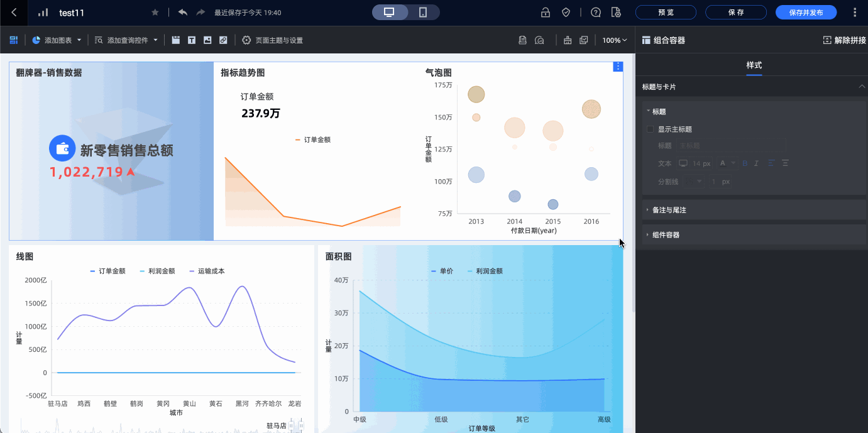Redo the last undone edit
868x433 pixels.
pos(201,13)
